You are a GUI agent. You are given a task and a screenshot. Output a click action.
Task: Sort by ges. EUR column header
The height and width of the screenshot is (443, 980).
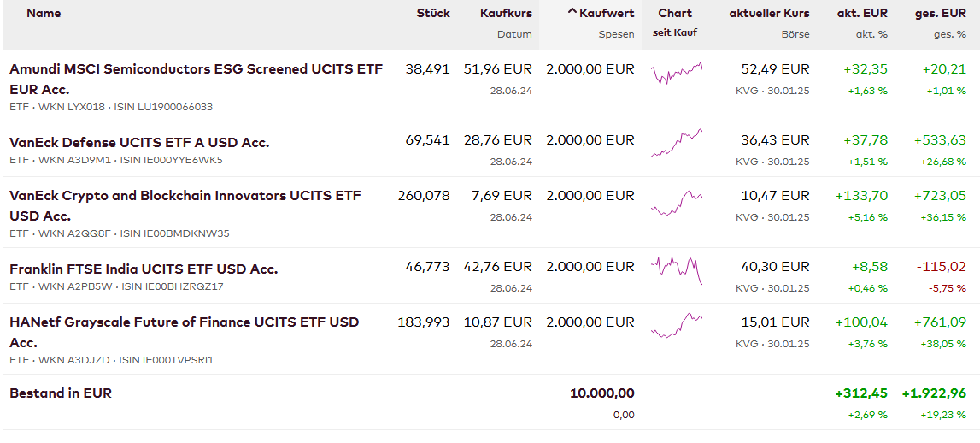941,13
